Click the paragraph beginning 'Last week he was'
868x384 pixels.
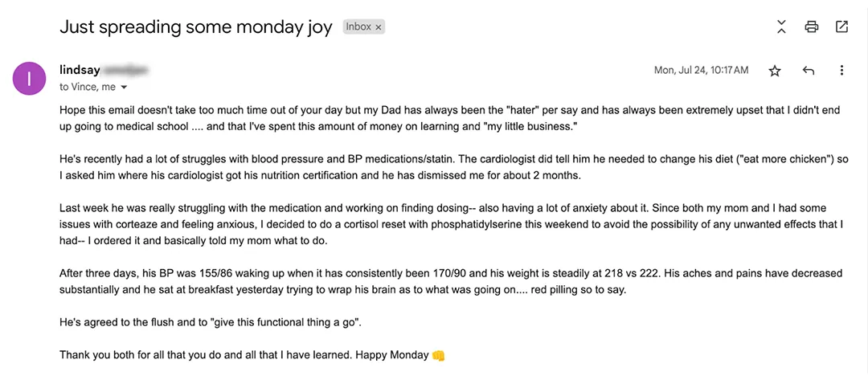click(451, 224)
